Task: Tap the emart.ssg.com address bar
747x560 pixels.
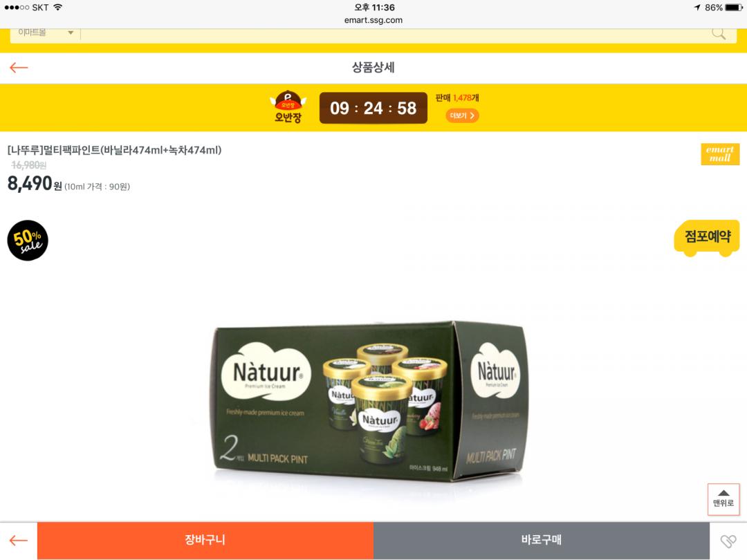Action: click(x=373, y=20)
